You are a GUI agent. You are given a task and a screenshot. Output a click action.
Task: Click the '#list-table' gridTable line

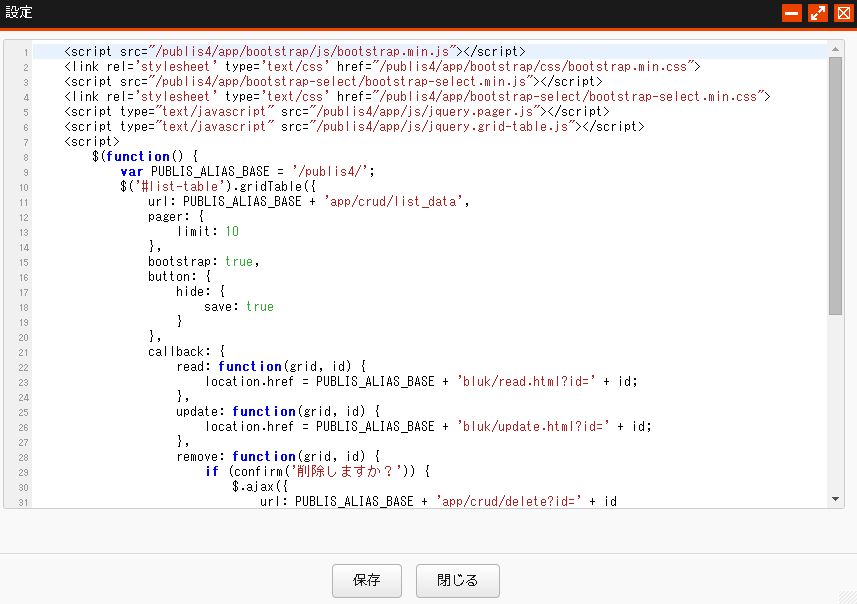(x=218, y=187)
